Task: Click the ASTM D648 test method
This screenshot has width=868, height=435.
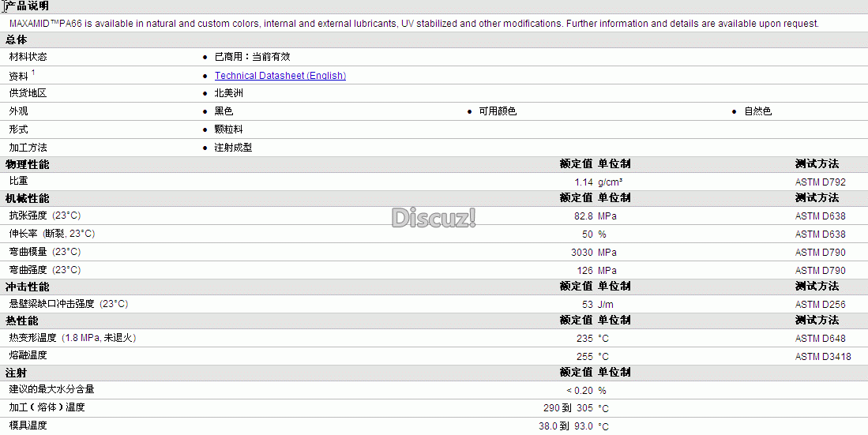Action: (821, 339)
